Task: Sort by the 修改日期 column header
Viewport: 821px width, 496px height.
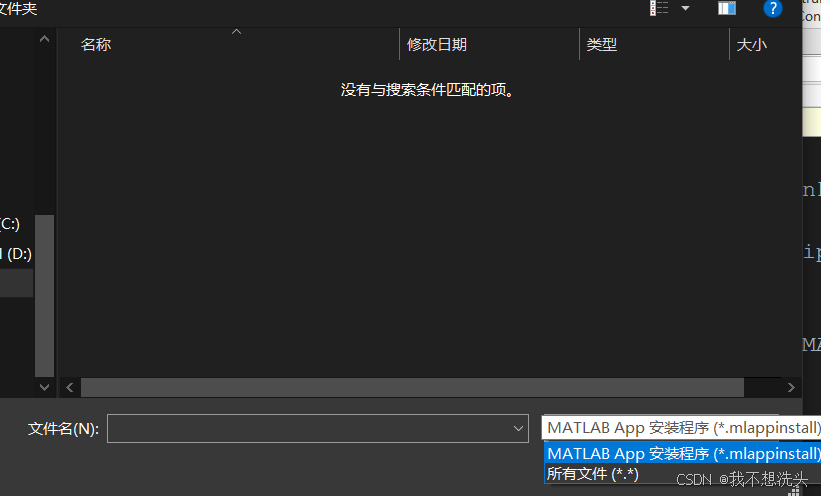Action: coord(437,45)
